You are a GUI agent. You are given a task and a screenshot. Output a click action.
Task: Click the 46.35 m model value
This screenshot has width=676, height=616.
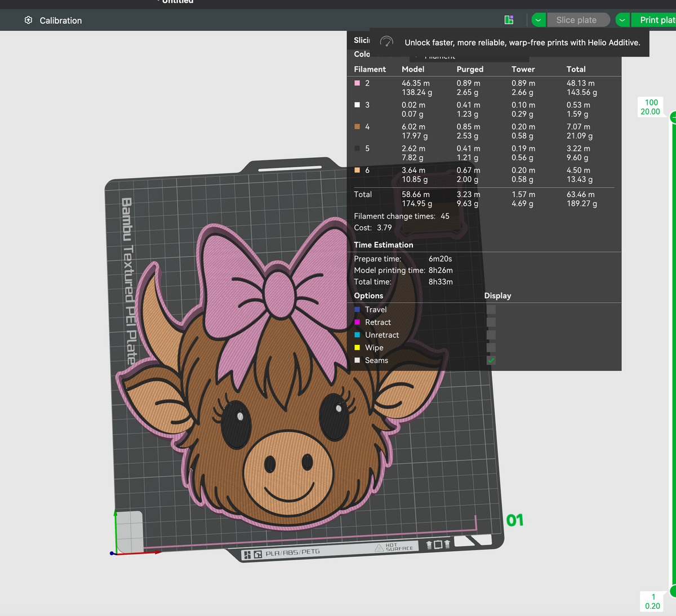[416, 83]
